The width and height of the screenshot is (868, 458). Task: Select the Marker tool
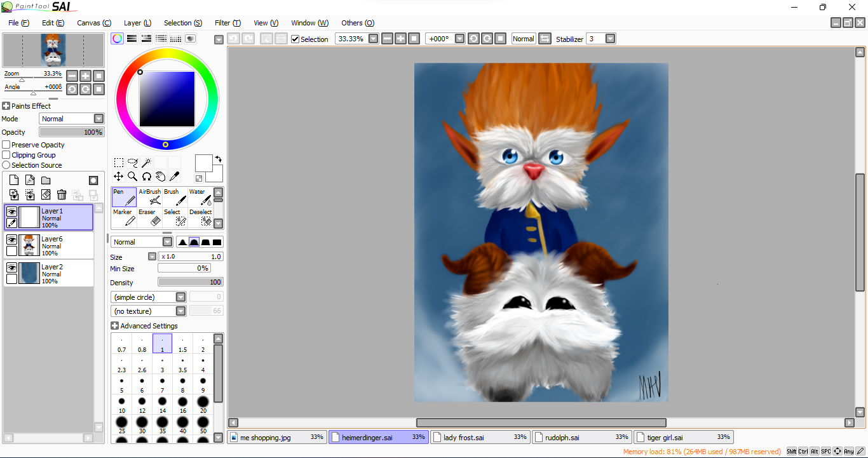click(125, 218)
